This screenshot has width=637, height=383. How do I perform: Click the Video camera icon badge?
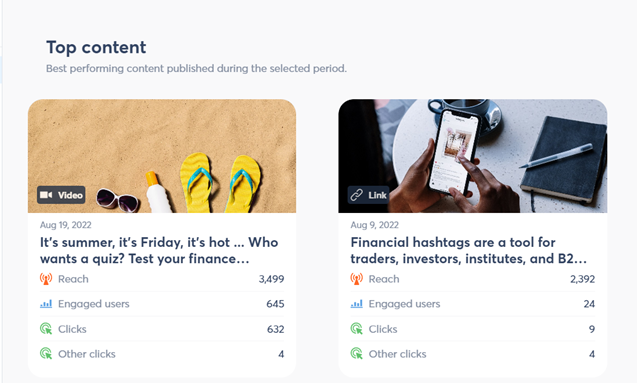(x=61, y=195)
